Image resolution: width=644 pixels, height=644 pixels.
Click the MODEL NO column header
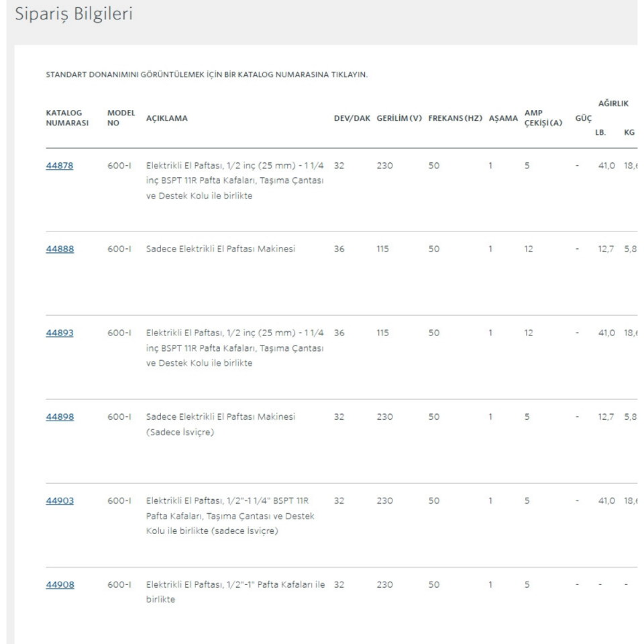121,119
